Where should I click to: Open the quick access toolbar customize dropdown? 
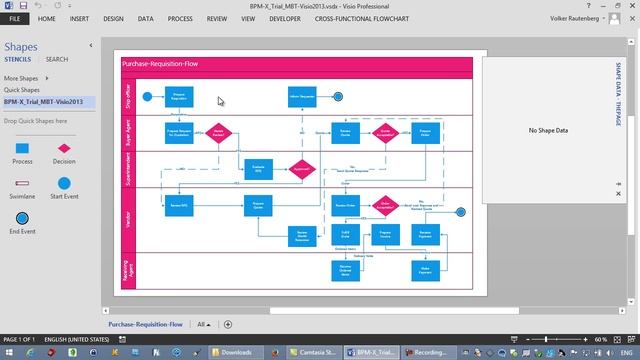pyautogui.click(x=69, y=6)
